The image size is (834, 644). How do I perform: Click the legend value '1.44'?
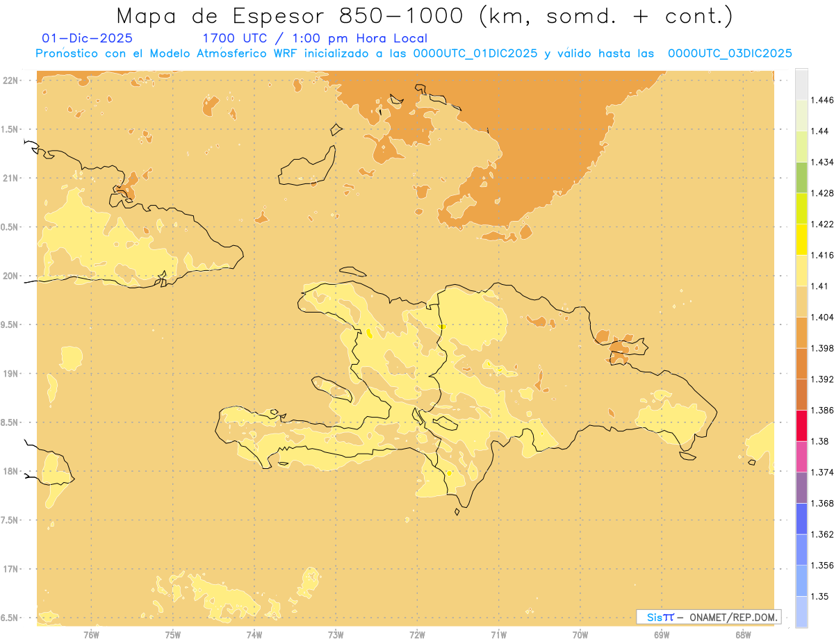pyautogui.click(x=820, y=131)
